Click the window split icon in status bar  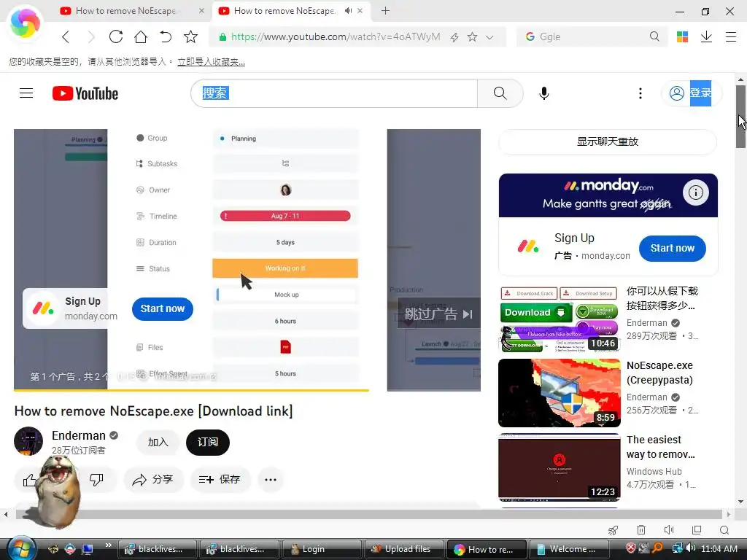click(x=697, y=530)
